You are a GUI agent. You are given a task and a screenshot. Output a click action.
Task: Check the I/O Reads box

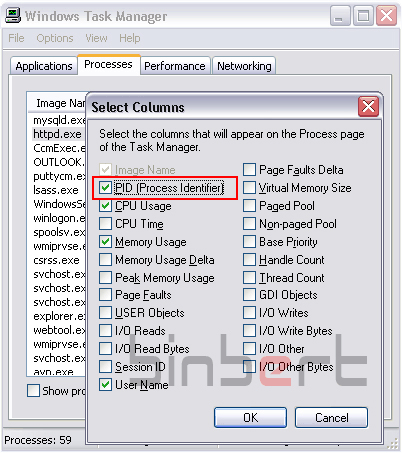pos(105,331)
